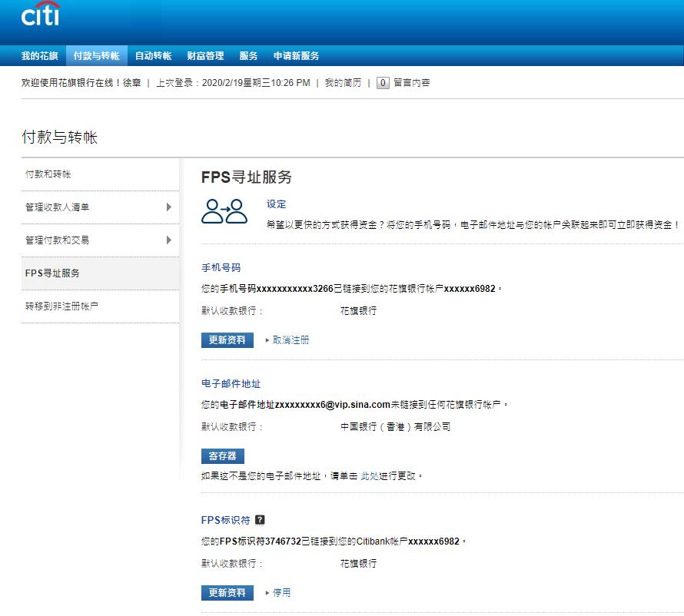Click the 取消注册 link
The image size is (684, 616).
click(291, 340)
